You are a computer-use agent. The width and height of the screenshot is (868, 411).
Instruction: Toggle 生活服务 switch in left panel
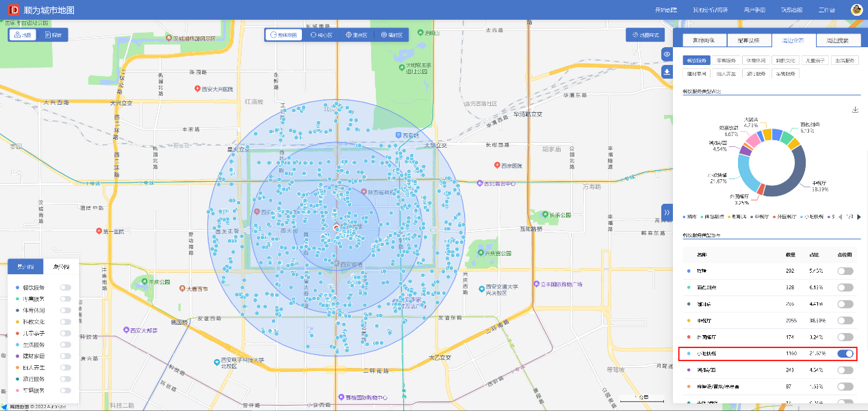(x=66, y=345)
